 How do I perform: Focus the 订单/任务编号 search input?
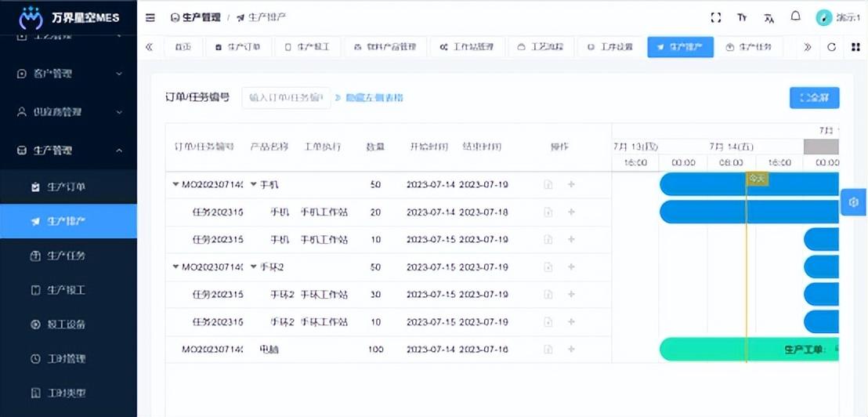point(286,98)
